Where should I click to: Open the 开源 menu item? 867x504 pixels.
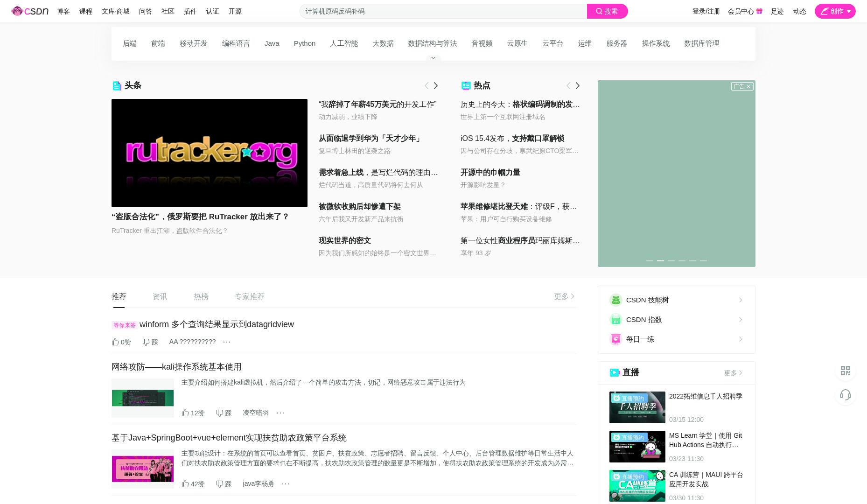pyautogui.click(x=235, y=11)
